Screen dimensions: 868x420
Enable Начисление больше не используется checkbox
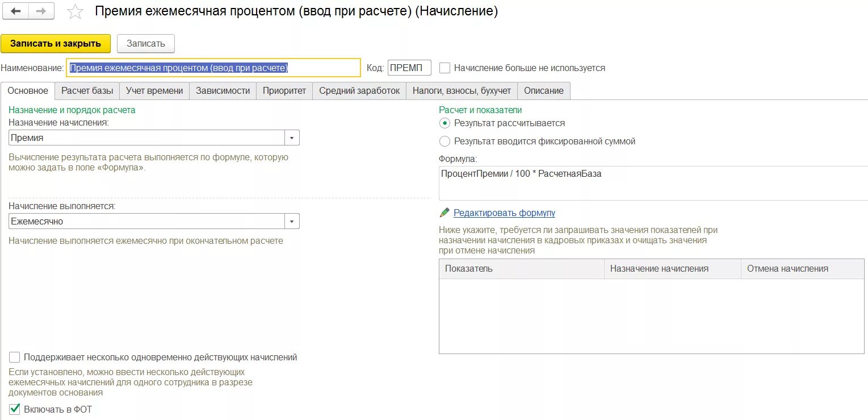pos(445,68)
